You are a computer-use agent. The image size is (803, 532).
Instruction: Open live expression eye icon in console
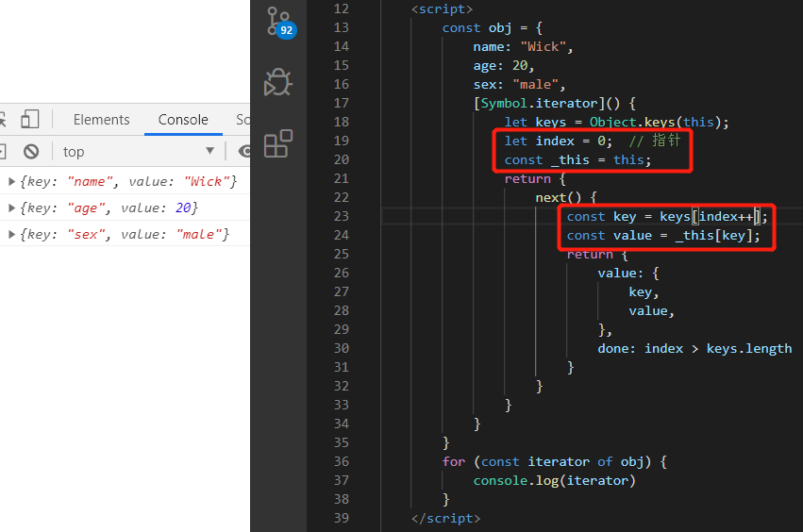(245, 151)
